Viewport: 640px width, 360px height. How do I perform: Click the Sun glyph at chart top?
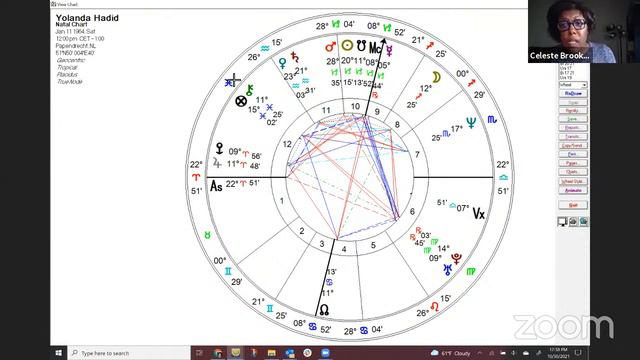click(347, 45)
